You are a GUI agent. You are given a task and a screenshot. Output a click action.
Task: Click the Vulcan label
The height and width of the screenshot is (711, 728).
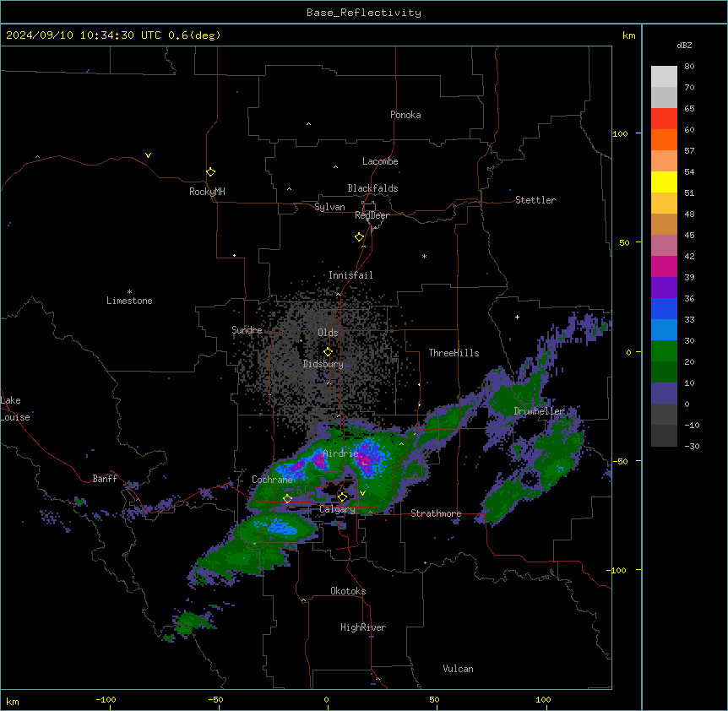click(x=458, y=669)
